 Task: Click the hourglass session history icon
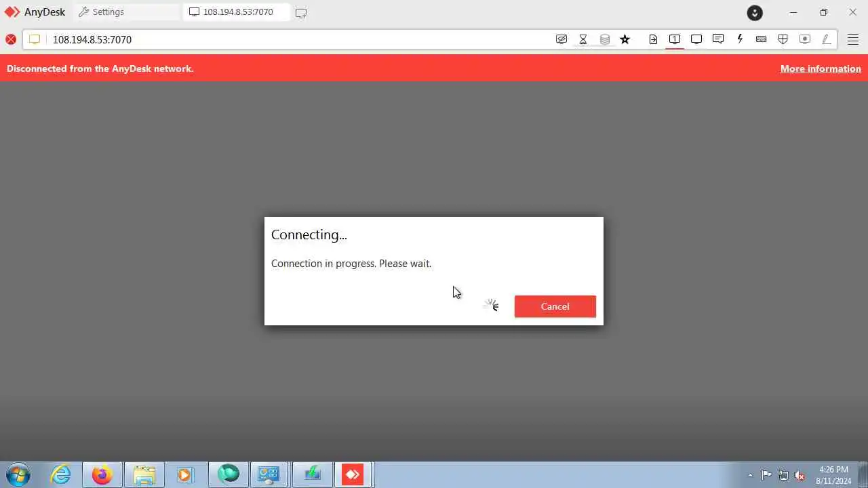pos(583,39)
